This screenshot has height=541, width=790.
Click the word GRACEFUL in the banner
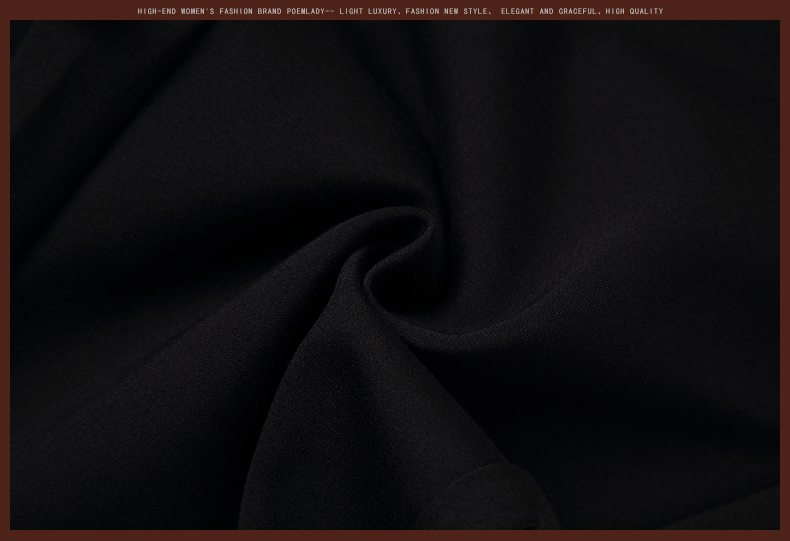(578, 12)
